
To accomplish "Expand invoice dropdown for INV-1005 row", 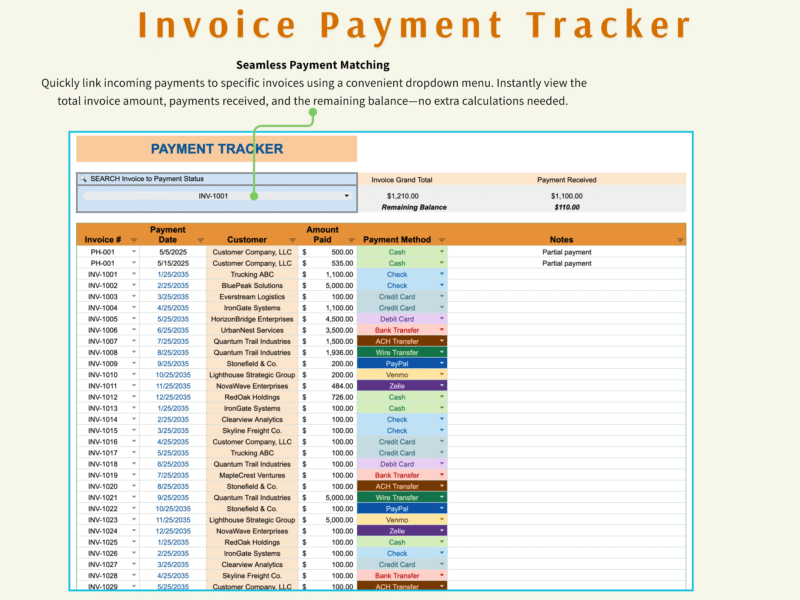I will click(x=134, y=319).
